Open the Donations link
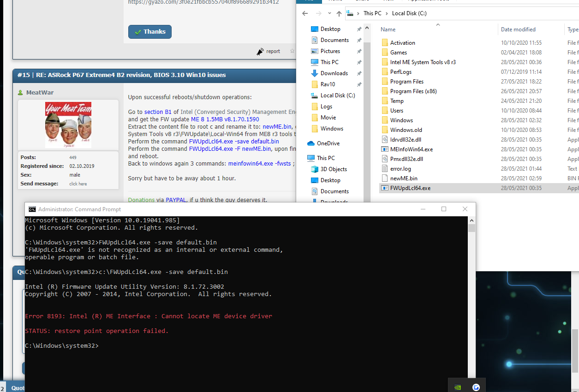The height and width of the screenshot is (392, 579). [x=141, y=200]
